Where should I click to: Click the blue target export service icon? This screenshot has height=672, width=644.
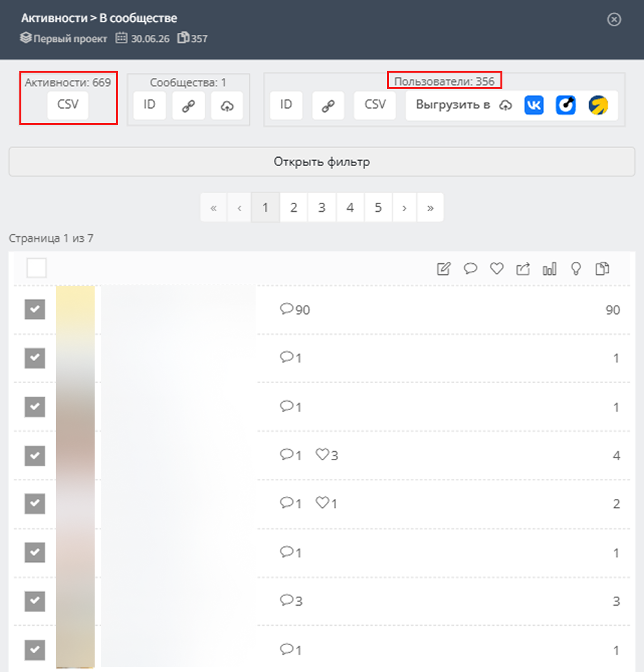565,106
